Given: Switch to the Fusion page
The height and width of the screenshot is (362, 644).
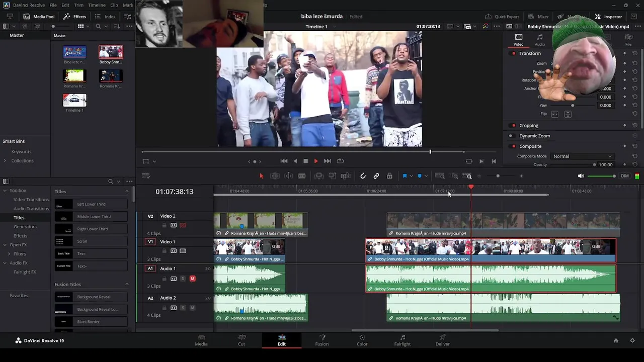Looking at the screenshot, I should coord(321,340).
